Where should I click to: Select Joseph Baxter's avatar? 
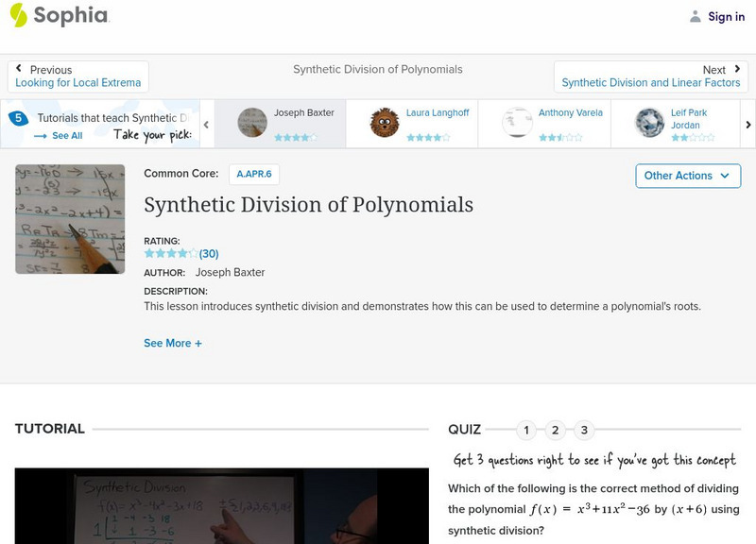click(252, 123)
